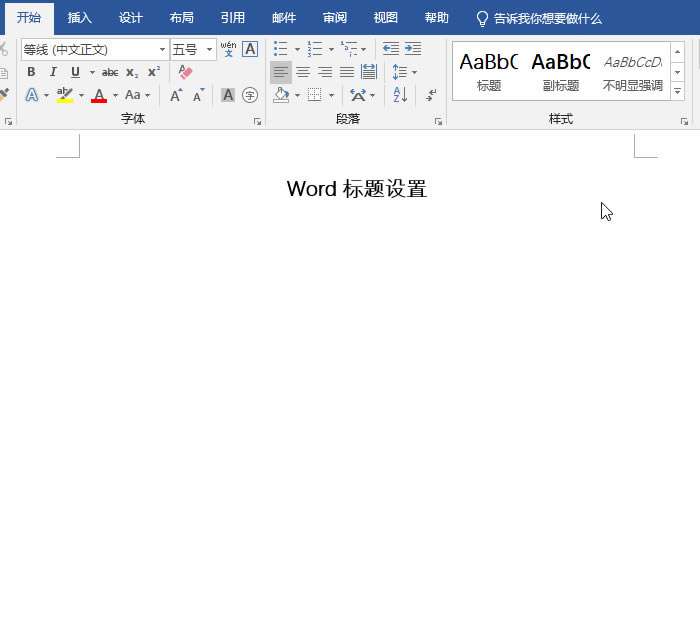Click the increase indent icon
Image resolution: width=700 pixels, height=640 pixels.
tap(413, 49)
